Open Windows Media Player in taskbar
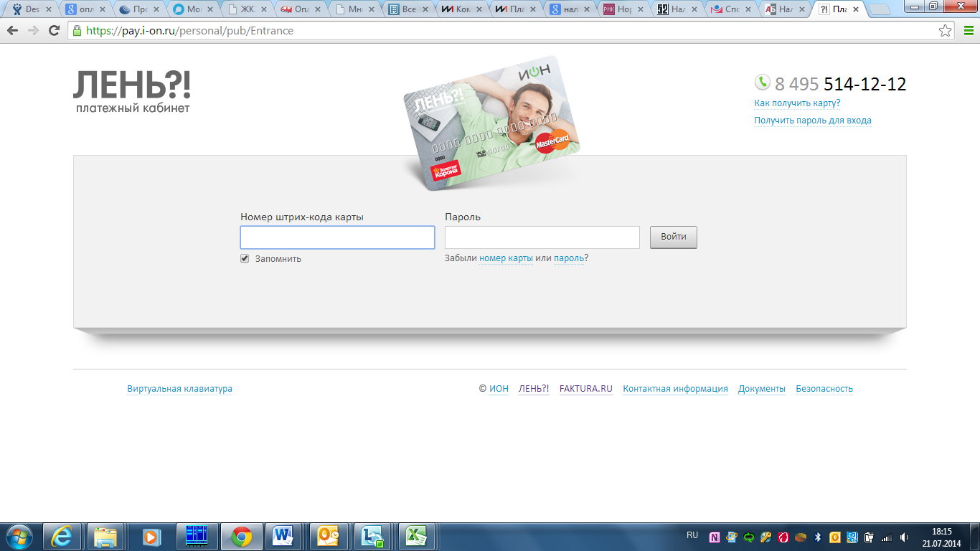Screen dimensions: 980x551 pyautogui.click(x=151, y=536)
